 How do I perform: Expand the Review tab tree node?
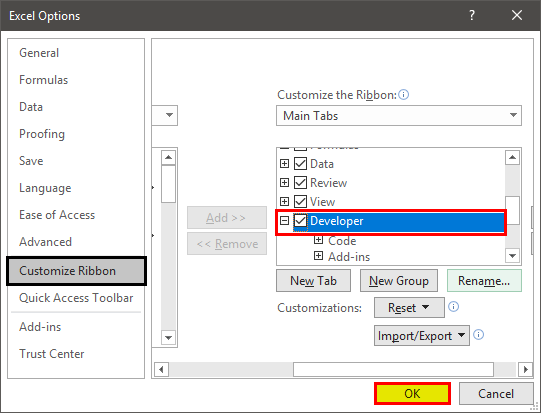pyautogui.click(x=284, y=183)
